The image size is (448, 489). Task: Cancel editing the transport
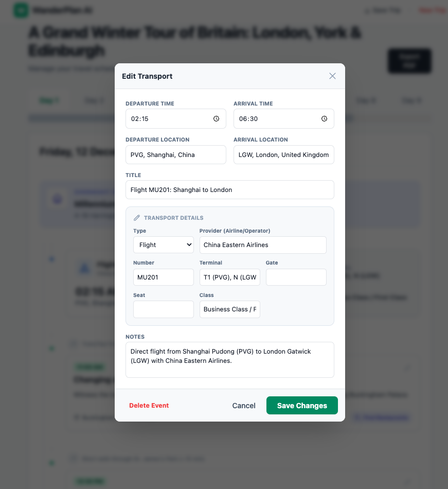tap(244, 406)
